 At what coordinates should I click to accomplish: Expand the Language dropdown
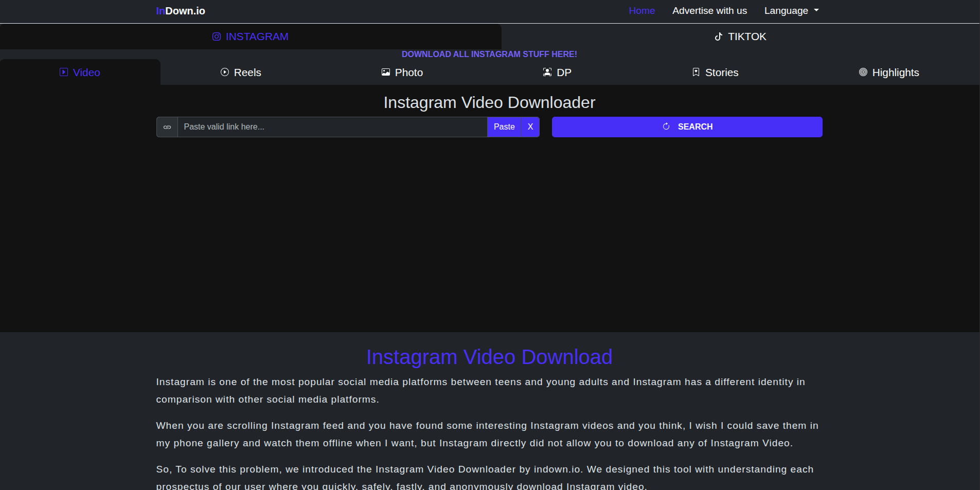(791, 11)
